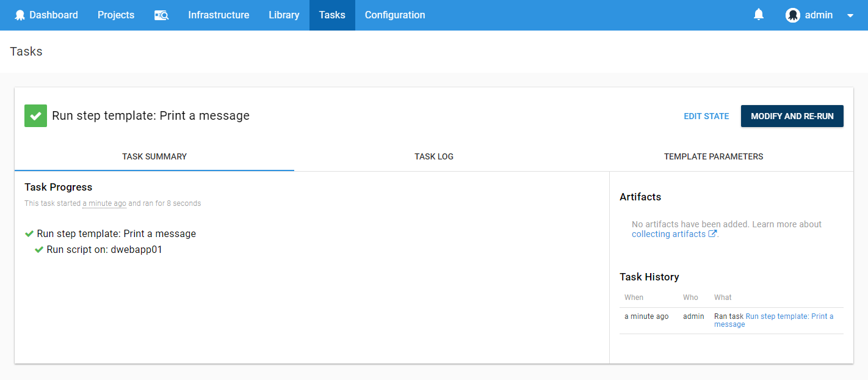Open Configuration from the navigation bar
This screenshot has width=868, height=380.
point(394,15)
